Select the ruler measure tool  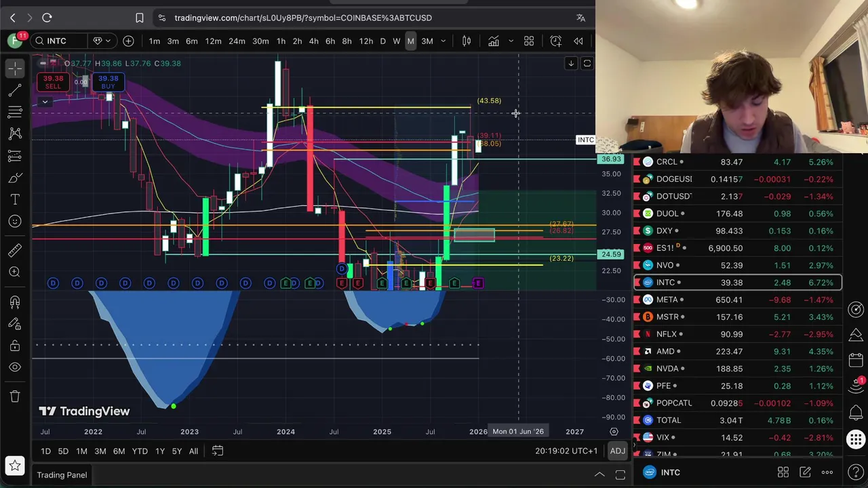(15, 250)
